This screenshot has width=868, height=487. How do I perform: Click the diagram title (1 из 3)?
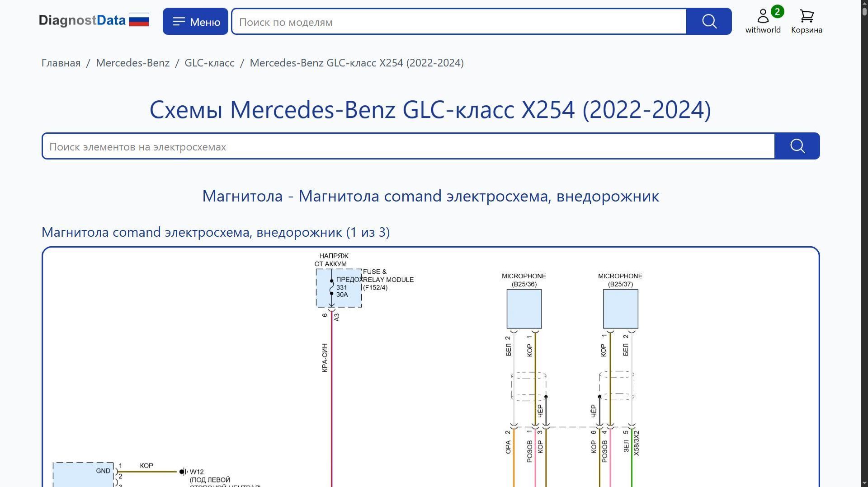click(216, 232)
